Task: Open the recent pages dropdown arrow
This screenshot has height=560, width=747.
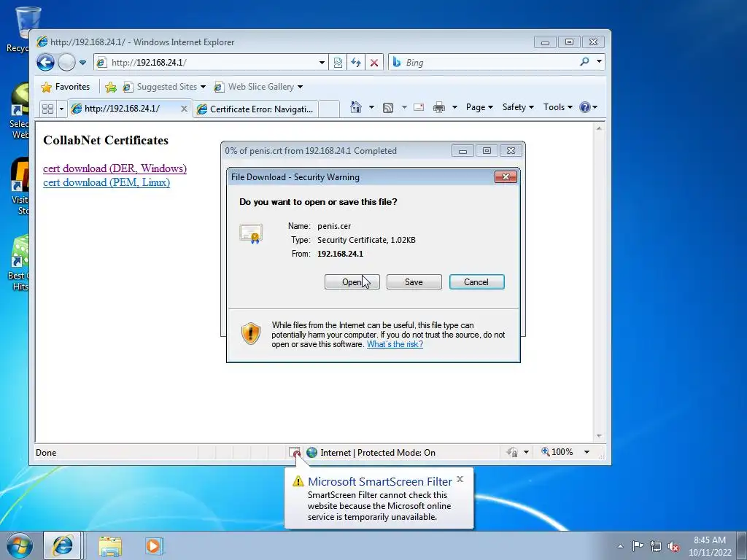Action: (x=82, y=63)
